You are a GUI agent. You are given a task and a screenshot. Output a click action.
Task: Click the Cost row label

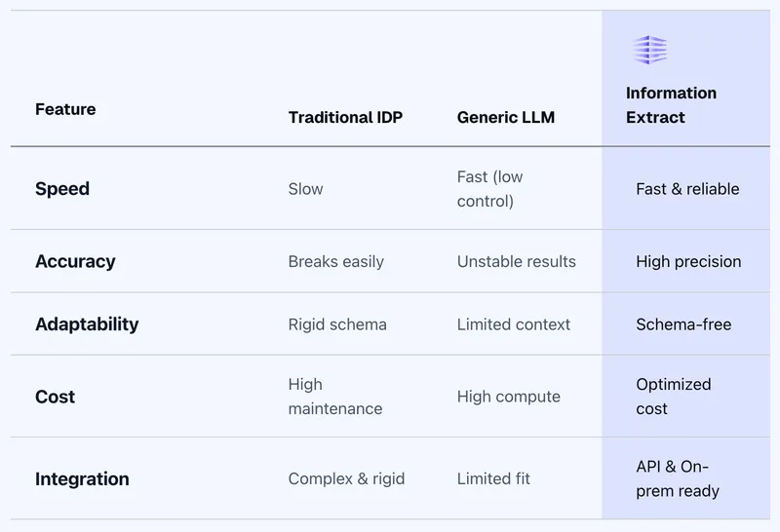(55, 397)
